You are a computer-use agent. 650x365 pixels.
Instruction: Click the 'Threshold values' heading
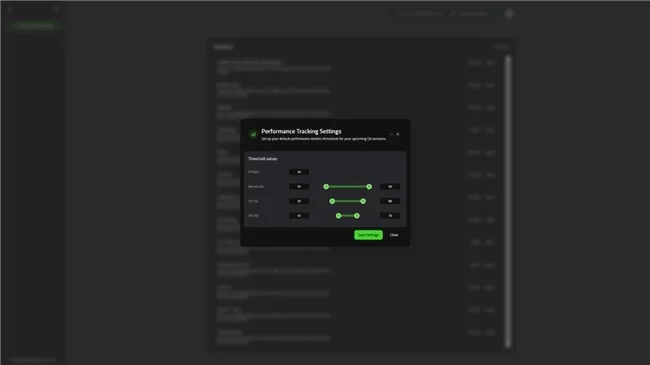click(262, 159)
